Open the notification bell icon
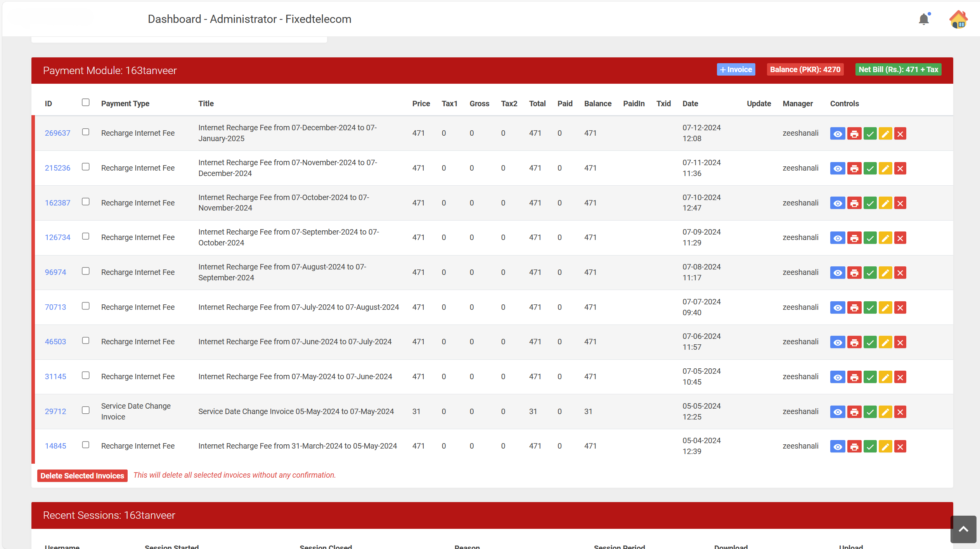The image size is (980, 549). point(924,19)
